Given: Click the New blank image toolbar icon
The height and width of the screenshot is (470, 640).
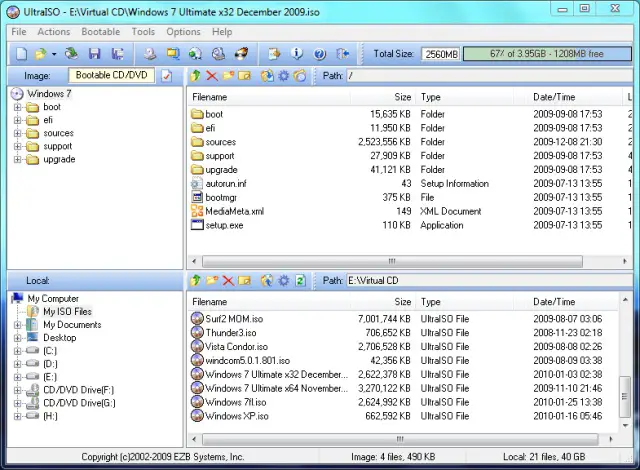Looking at the screenshot, I should (21, 53).
